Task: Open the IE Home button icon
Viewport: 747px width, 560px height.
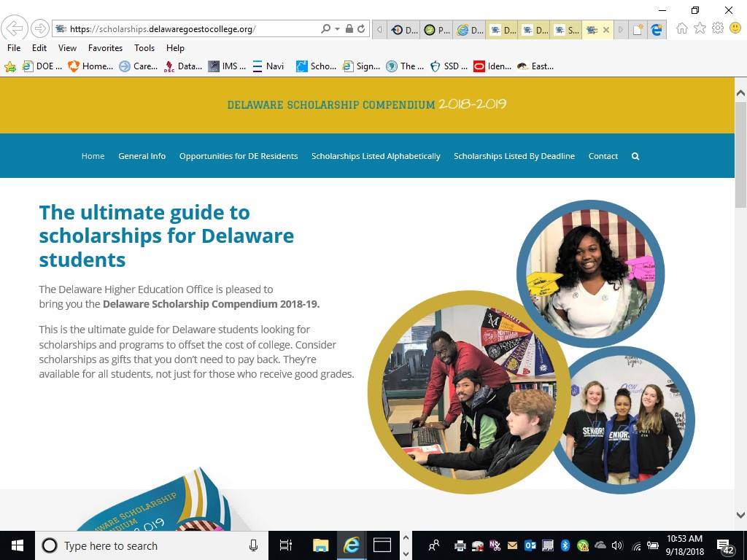Action: tap(682, 28)
